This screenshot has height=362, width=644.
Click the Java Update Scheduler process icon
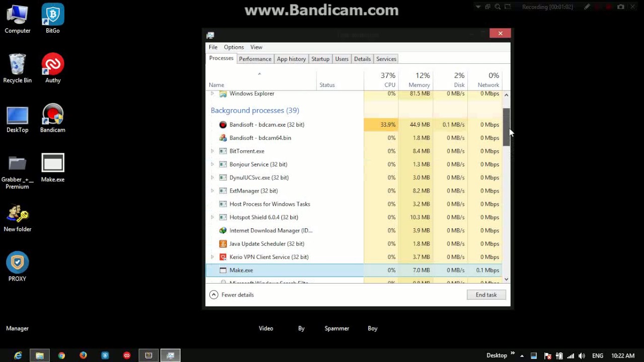point(223,243)
